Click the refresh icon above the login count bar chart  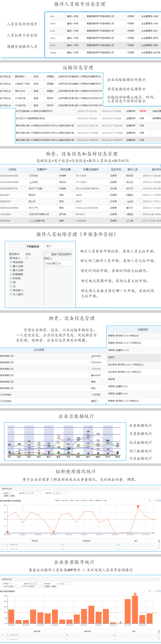[157, 591]
